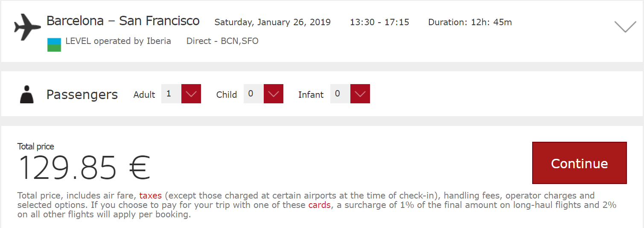Click the flight duration 12h: 45m text

tap(470, 22)
